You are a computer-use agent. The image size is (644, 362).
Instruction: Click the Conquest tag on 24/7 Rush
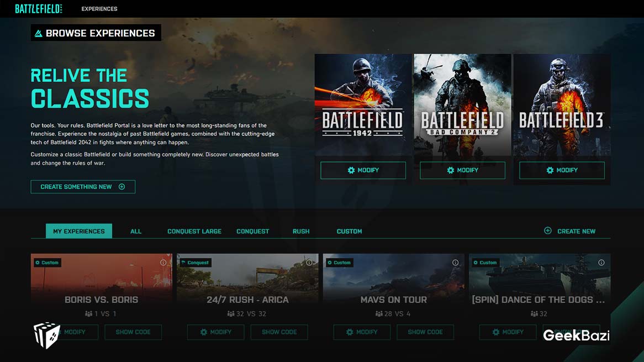click(x=195, y=263)
